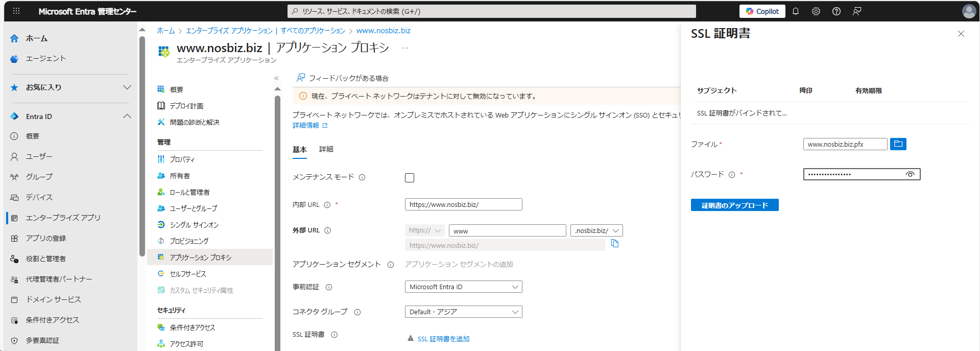Select シングル サインオン in the menu
The width and height of the screenshot is (980, 351).
click(194, 225)
